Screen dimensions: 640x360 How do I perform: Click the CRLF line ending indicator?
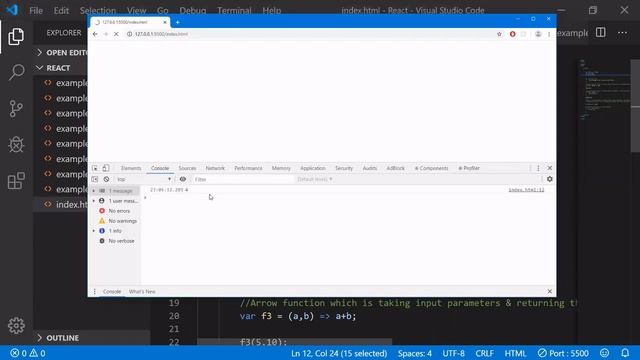pyautogui.click(x=484, y=353)
